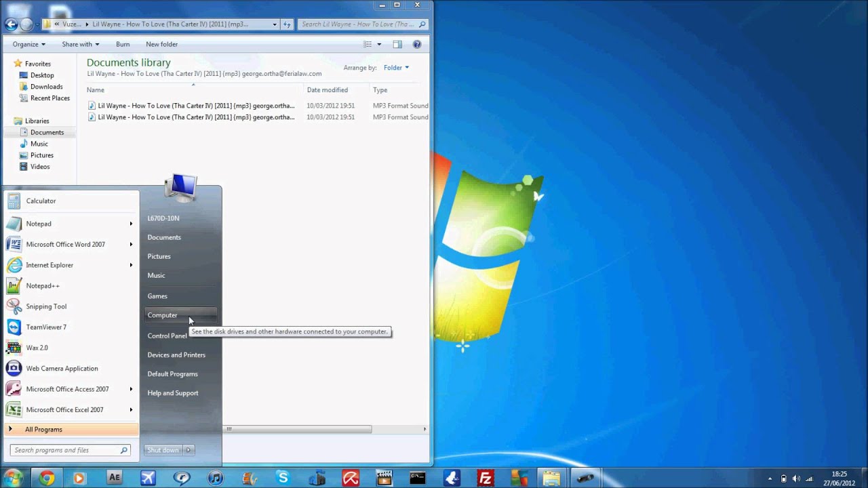Open FileZilla from the taskbar

coord(485,479)
